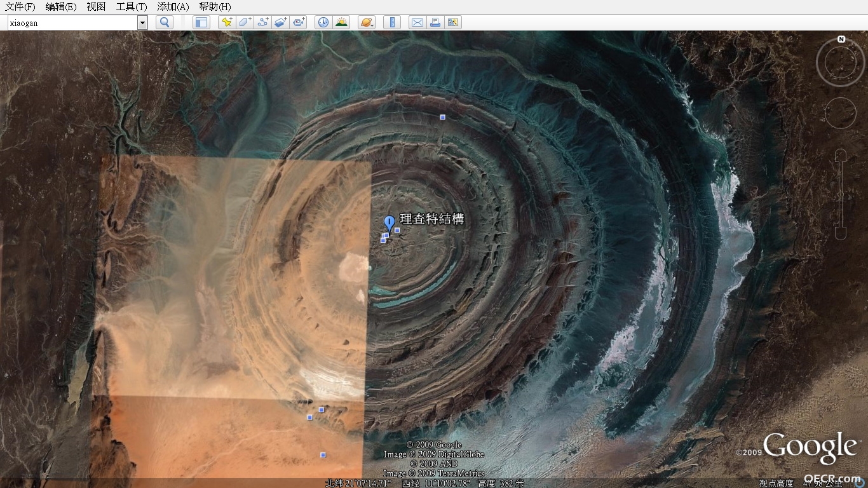Open the 文件(F) menu
The height and width of the screenshot is (488, 868).
[x=20, y=7]
